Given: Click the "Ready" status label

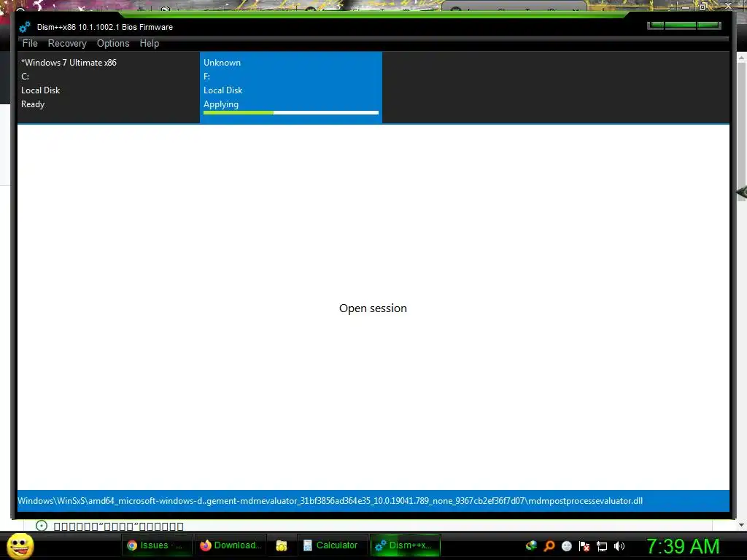Looking at the screenshot, I should click(33, 104).
